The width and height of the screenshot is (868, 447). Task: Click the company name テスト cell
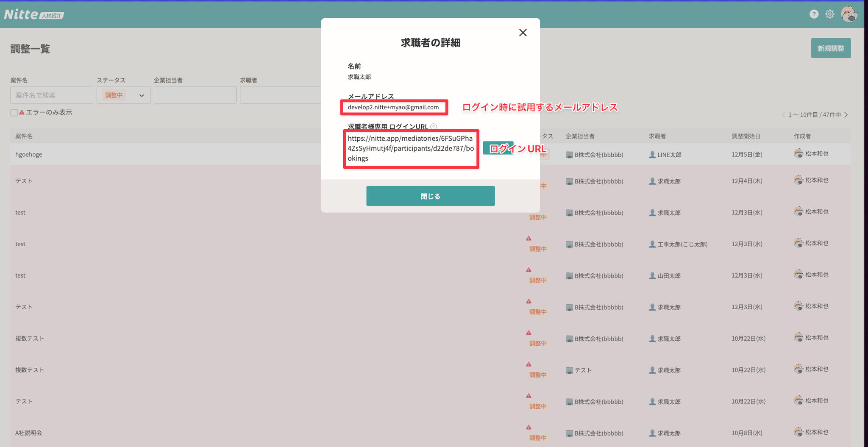(x=583, y=370)
